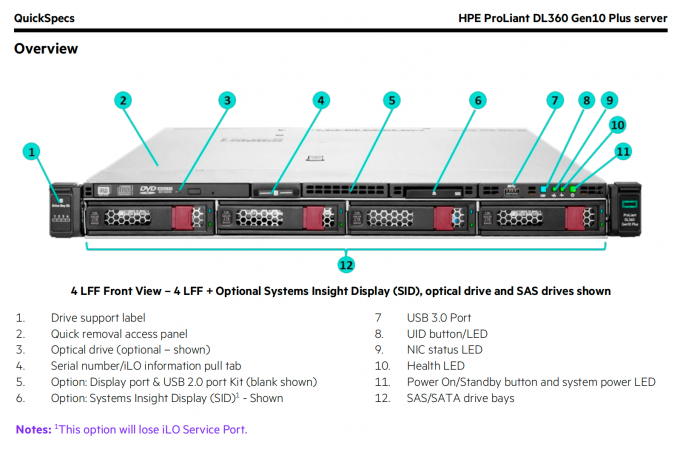Click callout circle number 7
The width and height of the screenshot is (680, 456).
(555, 100)
